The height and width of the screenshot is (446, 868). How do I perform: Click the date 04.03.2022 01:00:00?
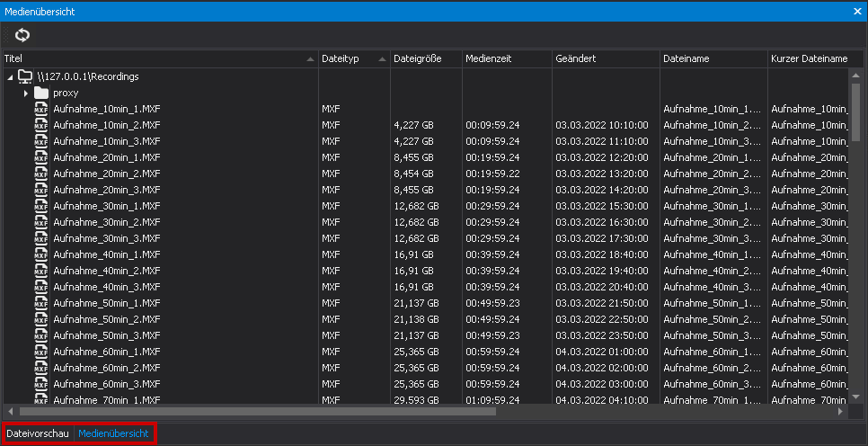tap(602, 352)
